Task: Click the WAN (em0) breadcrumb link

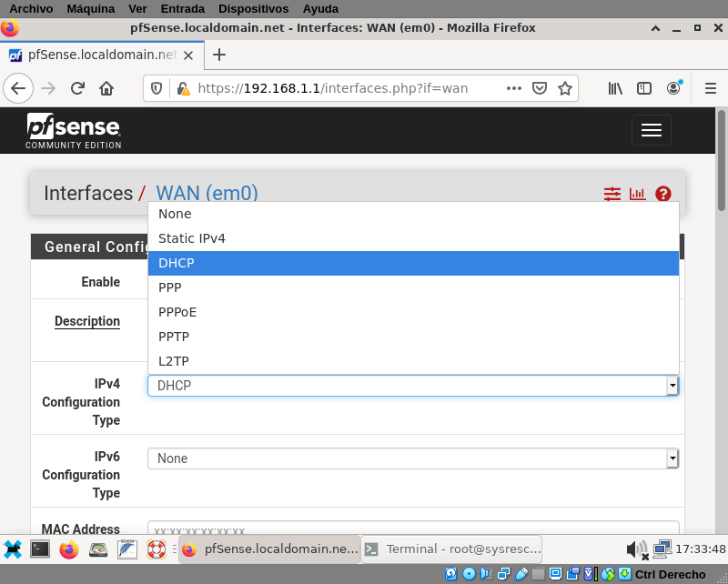Action: point(207,194)
